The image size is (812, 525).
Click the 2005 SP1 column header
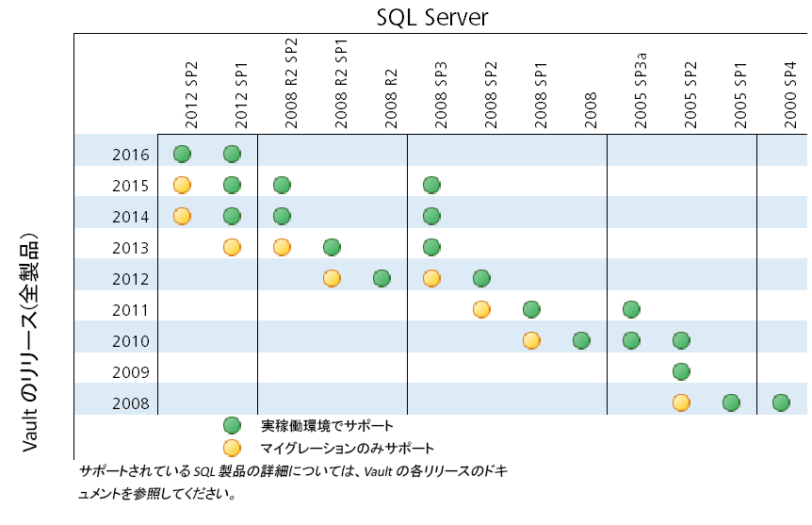740,95
